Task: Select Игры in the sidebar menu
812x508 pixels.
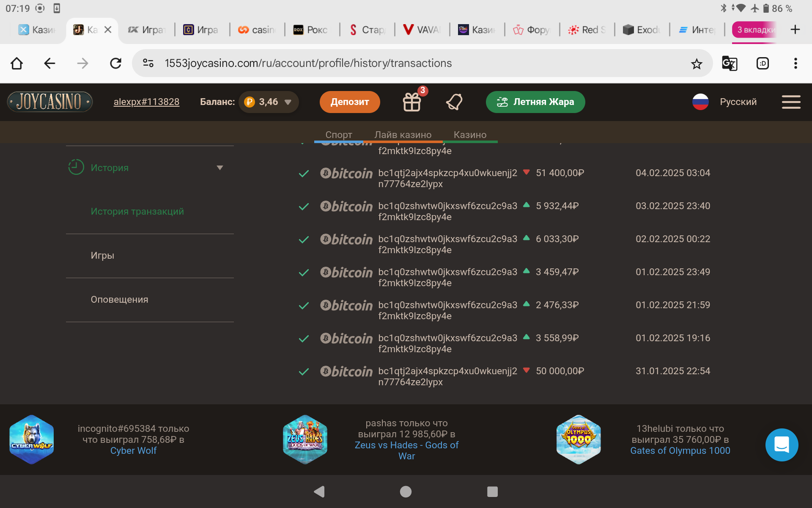Action: pyautogui.click(x=102, y=255)
